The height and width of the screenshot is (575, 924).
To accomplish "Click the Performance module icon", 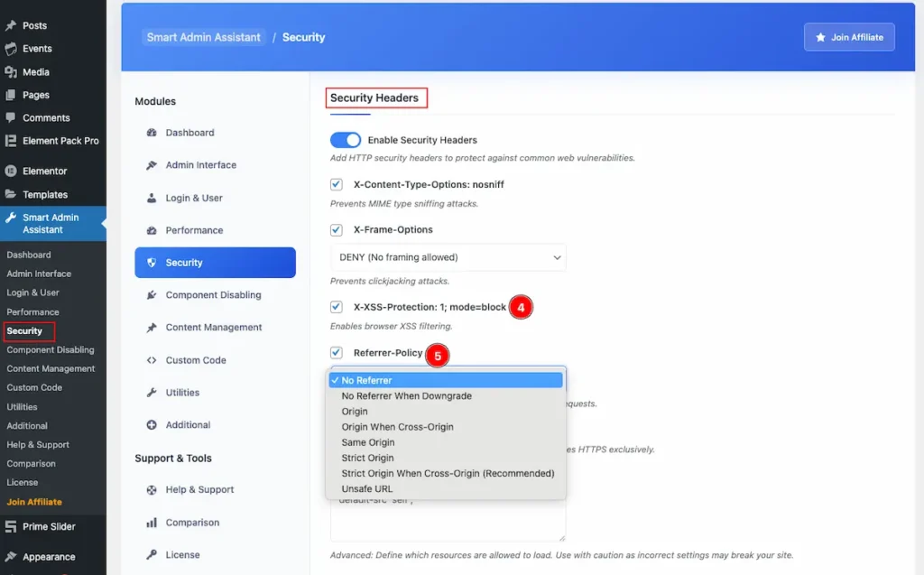I will click(x=152, y=230).
